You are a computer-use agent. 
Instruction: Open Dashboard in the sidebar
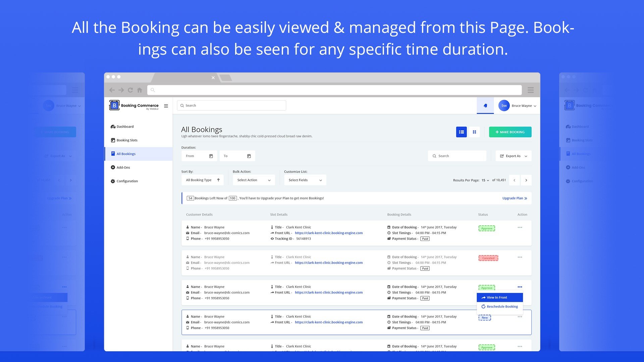(x=138, y=127)
